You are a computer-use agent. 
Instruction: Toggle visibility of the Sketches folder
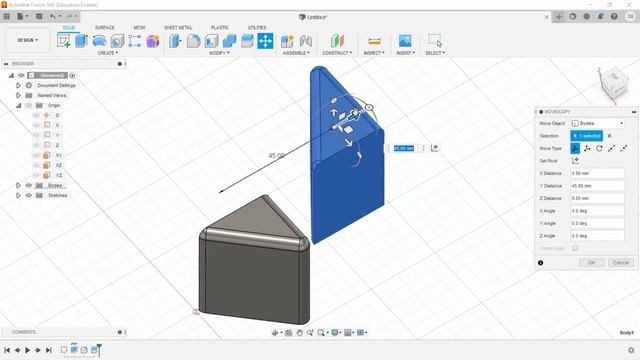pyautogui.click(x=29, y=196)
